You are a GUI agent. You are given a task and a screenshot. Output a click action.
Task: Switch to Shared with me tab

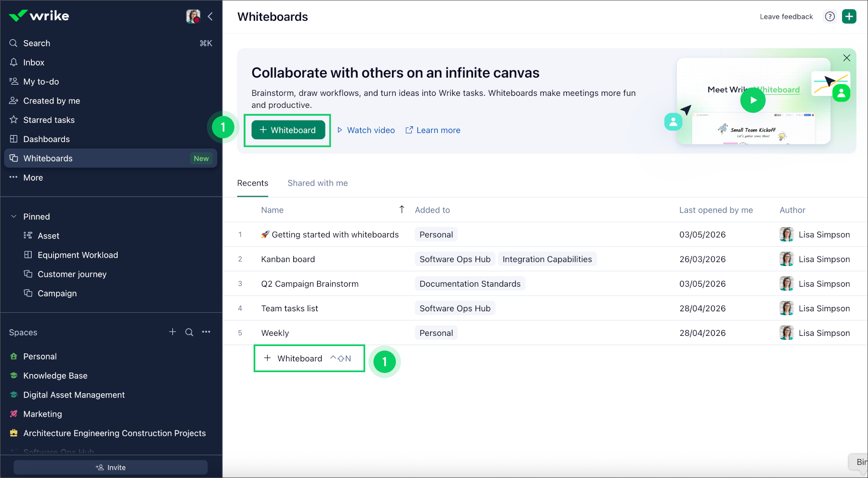(x=318, y=183)
